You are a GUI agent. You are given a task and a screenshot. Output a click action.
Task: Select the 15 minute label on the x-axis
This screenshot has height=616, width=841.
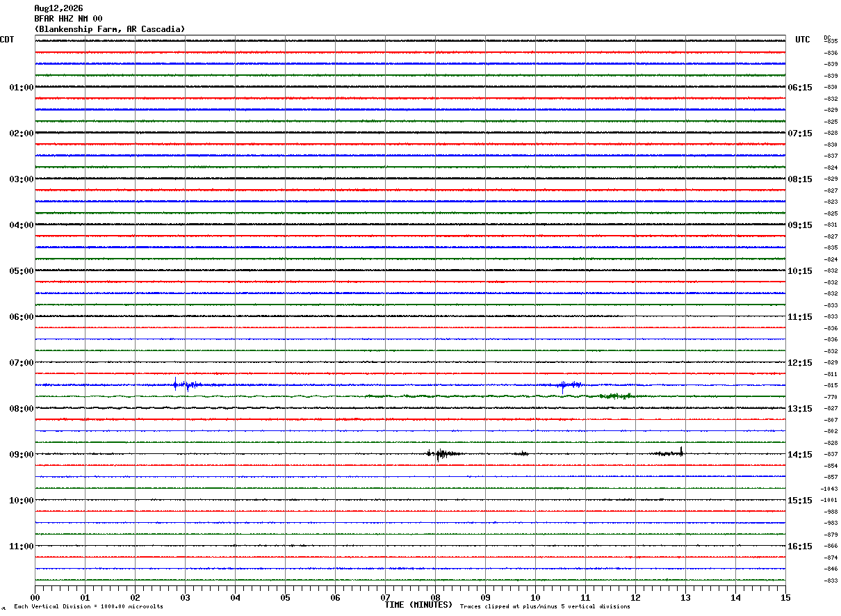[x=785, y=597]
